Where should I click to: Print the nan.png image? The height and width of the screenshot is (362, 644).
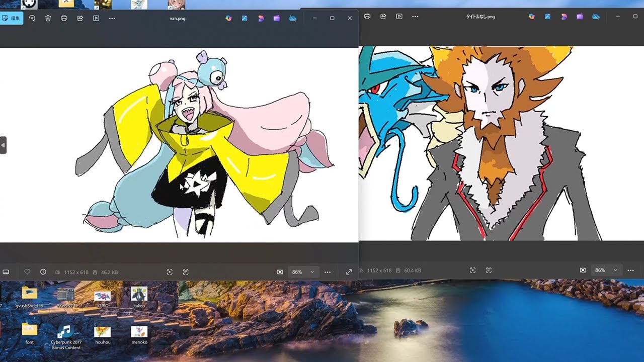[x=64, y=18]
